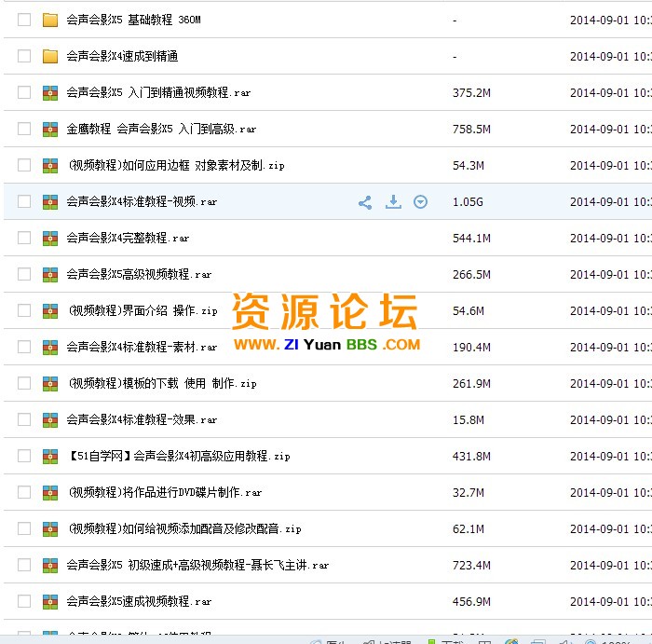652x644 pixels.
Task: Click archive icon of (视频教程)如何应用边框 对象素材及制.zip
Action: point(50,165)
